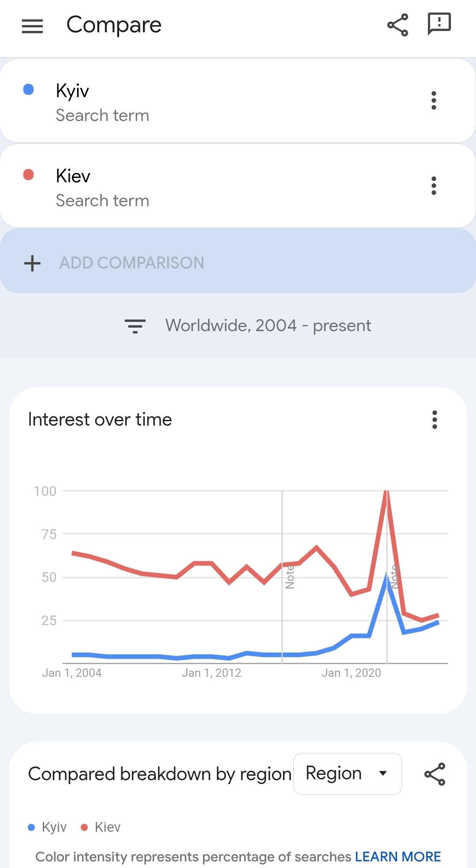Viewport: 476px width, 868px height.
Task: Click the Kiev legend entry below breakdown
Action: tap(101, 827)
